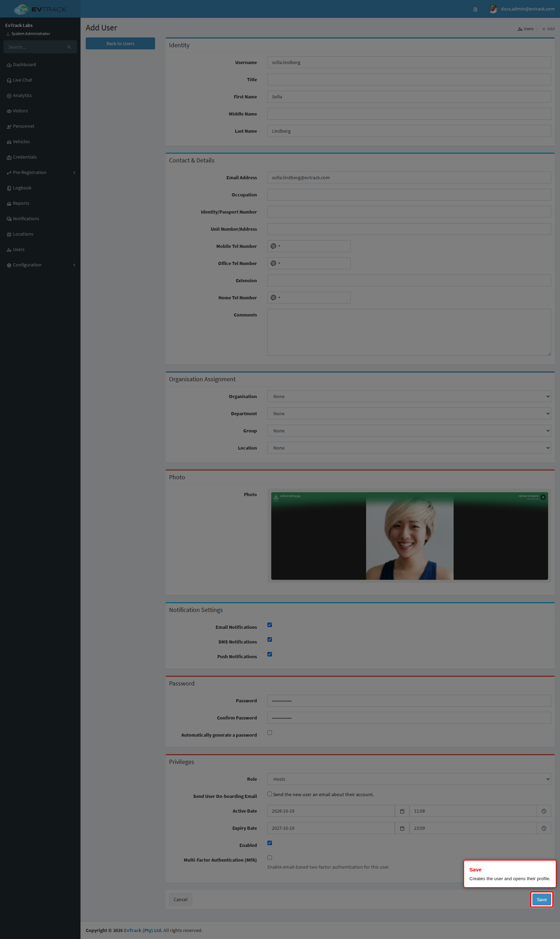Open the Organisation dropdown

(409, 396)
